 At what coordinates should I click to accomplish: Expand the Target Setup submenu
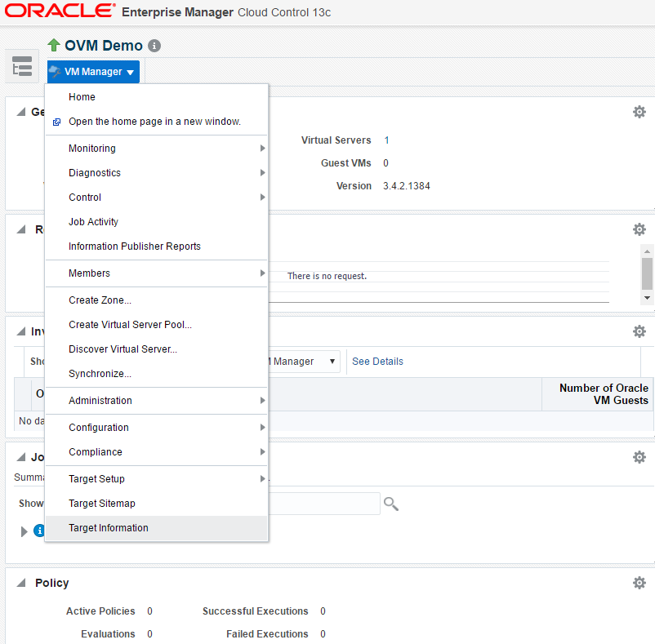pos(156,479)
